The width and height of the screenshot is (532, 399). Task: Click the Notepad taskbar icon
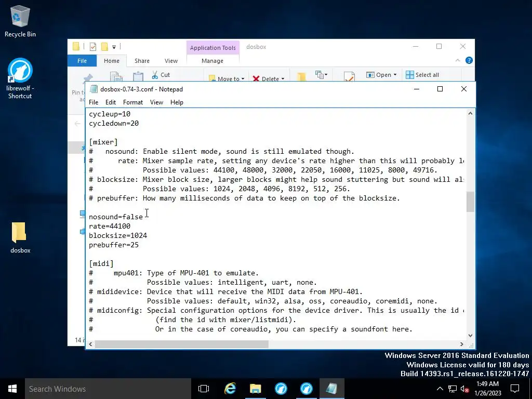pos(331,389)
